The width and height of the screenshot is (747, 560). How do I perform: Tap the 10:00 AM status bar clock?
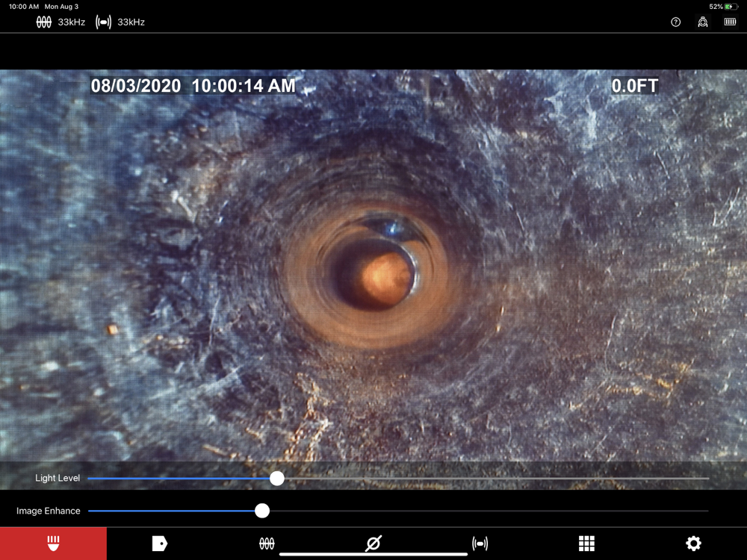[x=24, y=7]
